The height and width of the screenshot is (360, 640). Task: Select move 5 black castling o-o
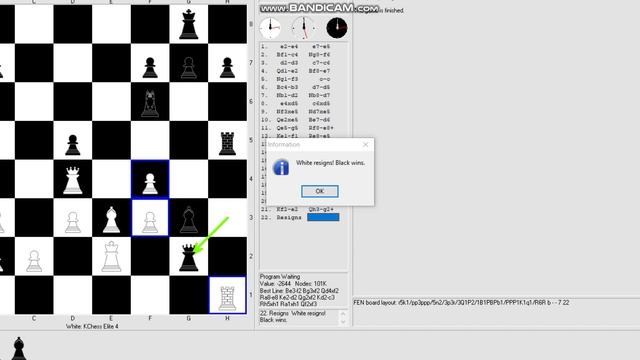[324, 79]
